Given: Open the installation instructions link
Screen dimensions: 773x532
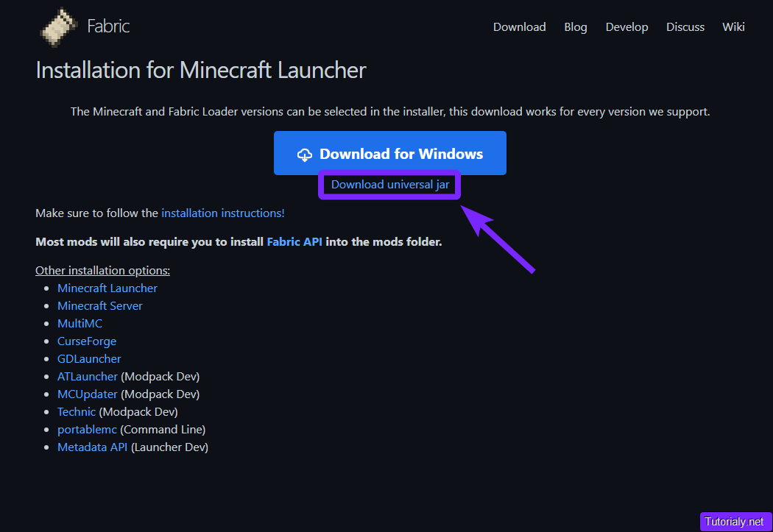Looking at the screenshot, I should pyautogui.click(x=222, y=213).
